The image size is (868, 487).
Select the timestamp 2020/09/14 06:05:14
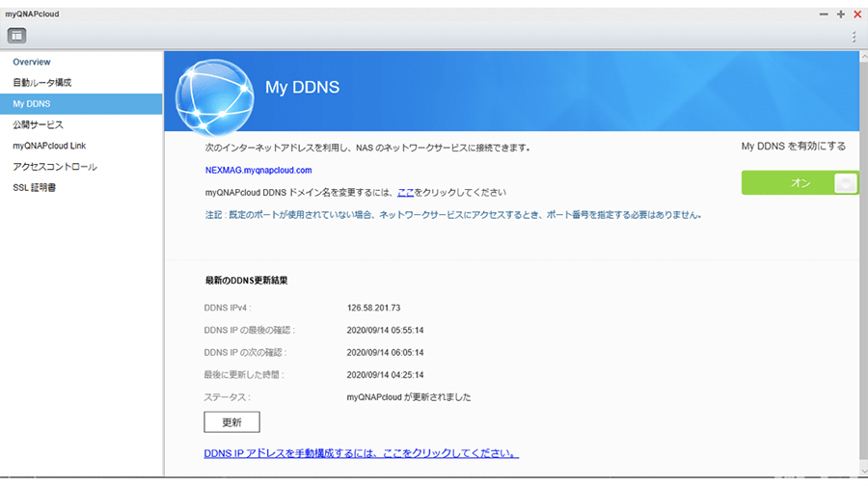pos(385,353)
